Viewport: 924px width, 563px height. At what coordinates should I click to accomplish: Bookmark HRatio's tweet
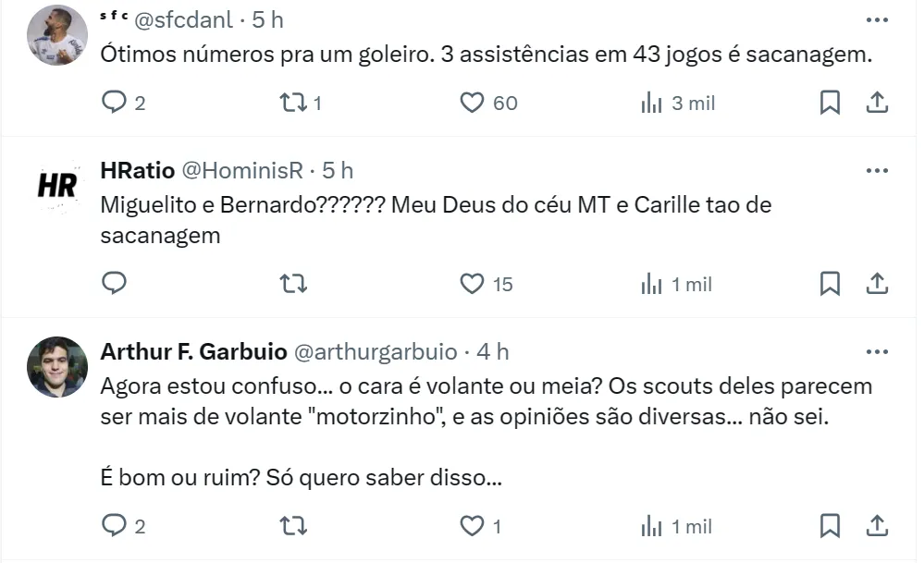(830, 284)
